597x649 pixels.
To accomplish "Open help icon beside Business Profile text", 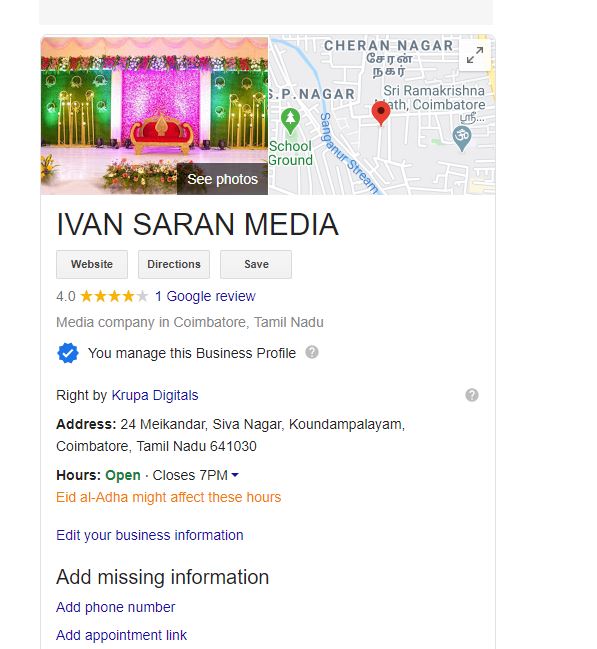I will point(312,352).
